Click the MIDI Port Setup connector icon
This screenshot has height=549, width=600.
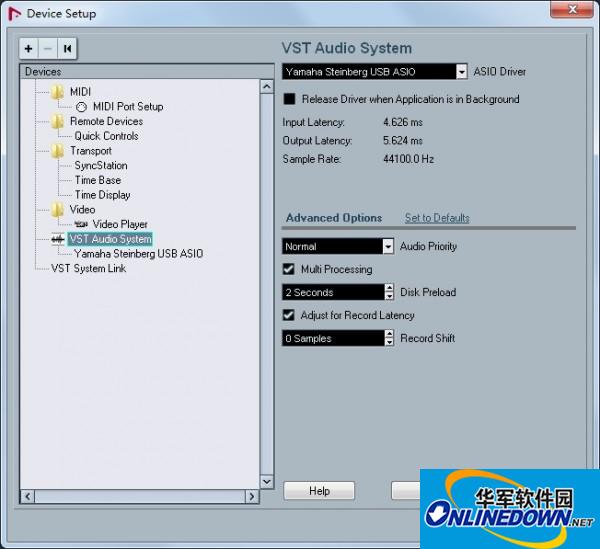coord(81,107)
